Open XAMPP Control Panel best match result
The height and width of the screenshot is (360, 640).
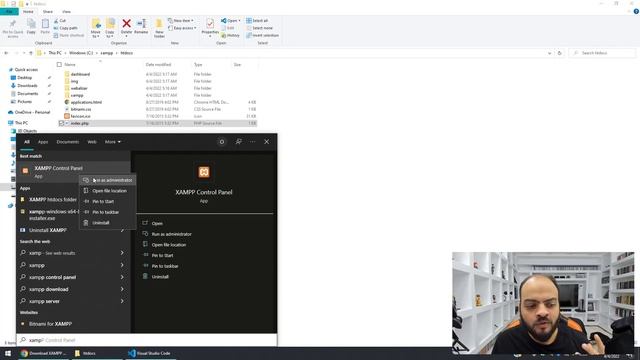pyautogui.click(x=73, y=171)
